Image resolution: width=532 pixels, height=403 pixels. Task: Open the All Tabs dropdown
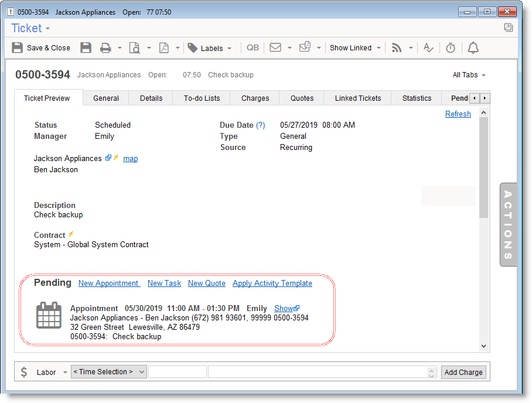tap(469, 75)
